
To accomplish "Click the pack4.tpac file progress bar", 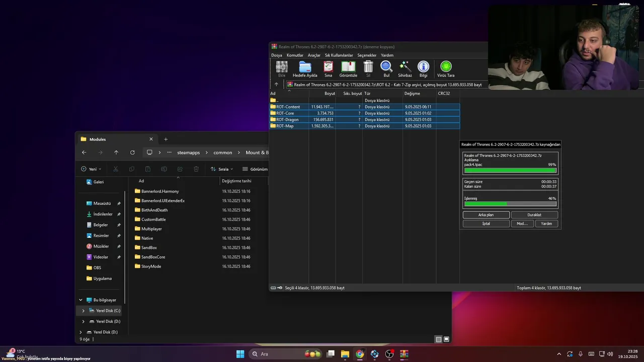I will (x=510, y=170).
